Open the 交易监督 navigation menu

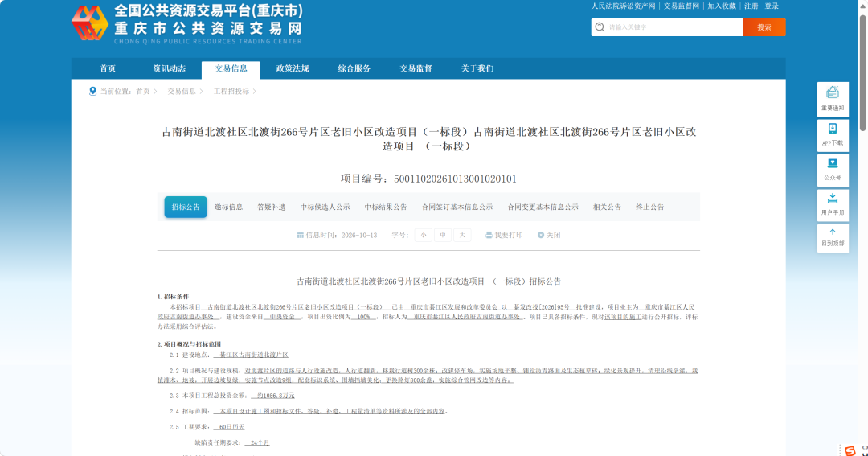[416, 68]
